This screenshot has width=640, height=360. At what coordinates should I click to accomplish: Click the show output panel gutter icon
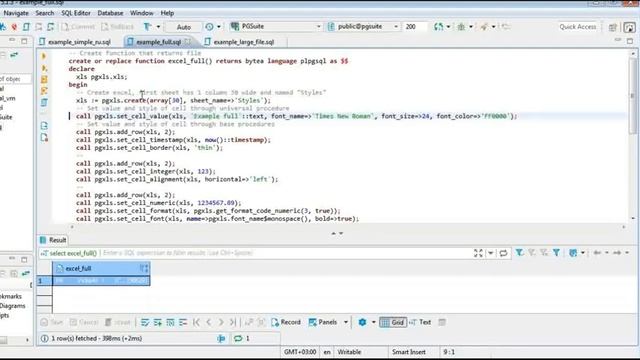tap(44, 126)
